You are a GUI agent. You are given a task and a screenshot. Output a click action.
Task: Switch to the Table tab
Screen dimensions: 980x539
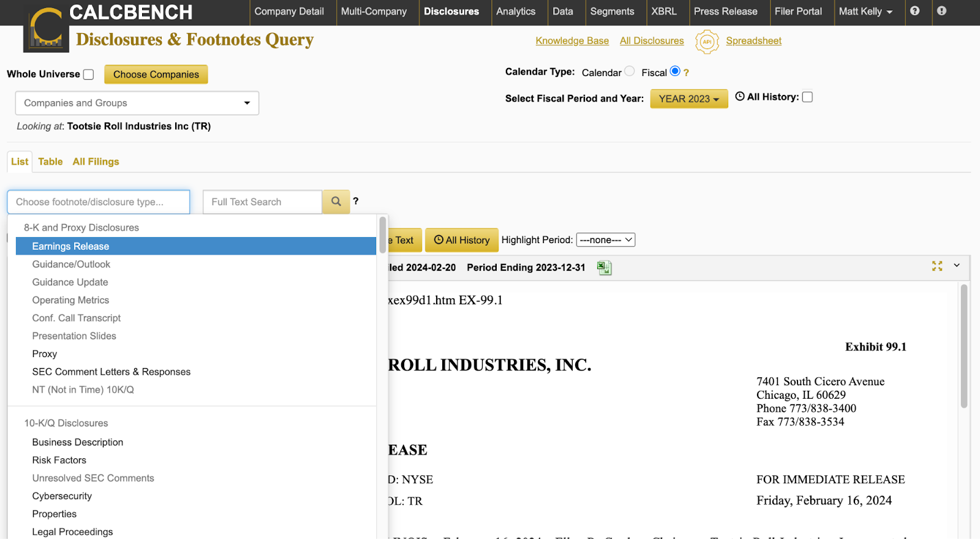[x=50, y=162]
